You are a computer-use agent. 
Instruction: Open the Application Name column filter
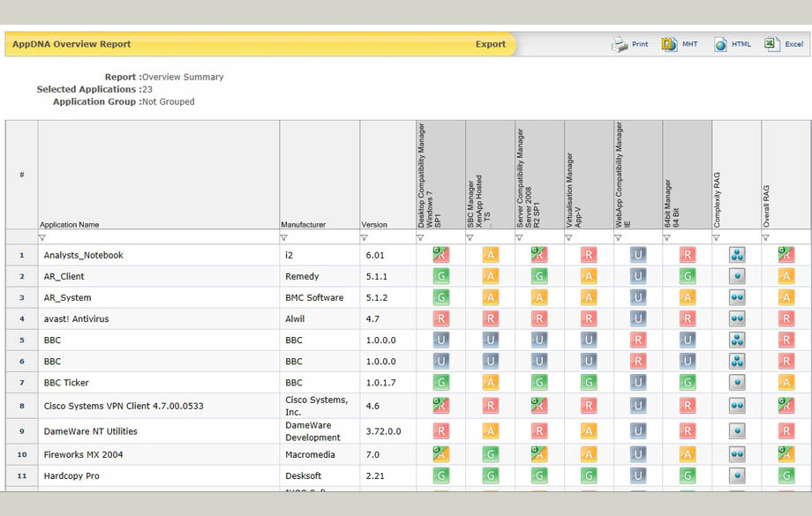click(42, 237)
